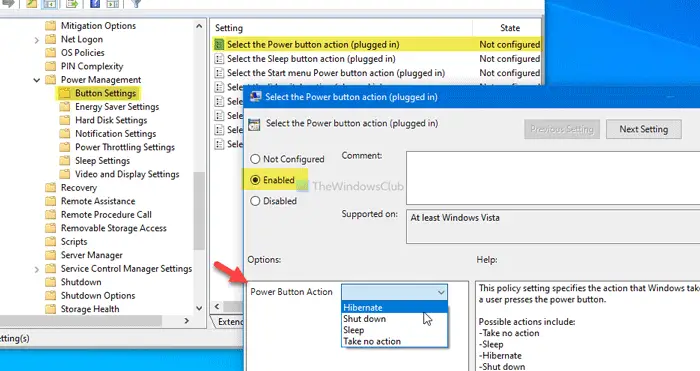Click the blue Help toolbar icon
This screenshot has width=700, height=371.
tap(95, 4)
